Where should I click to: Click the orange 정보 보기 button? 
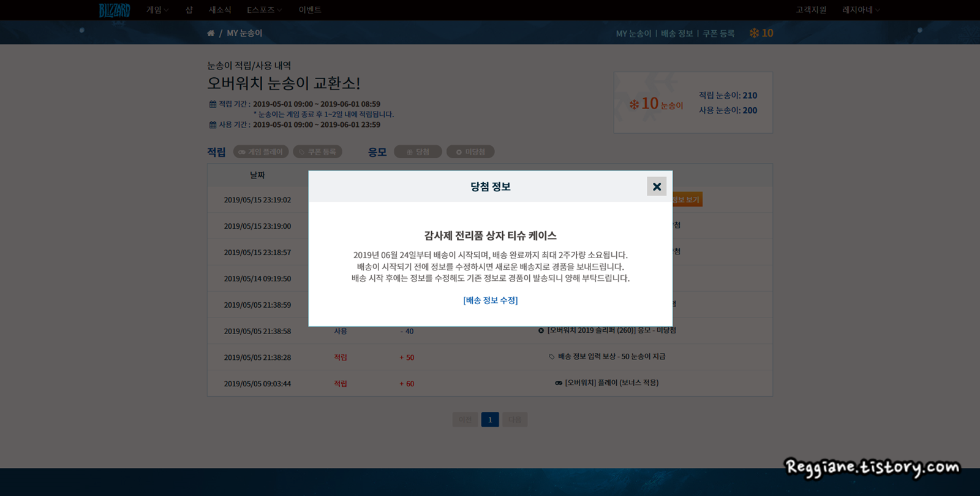point(687,199)
